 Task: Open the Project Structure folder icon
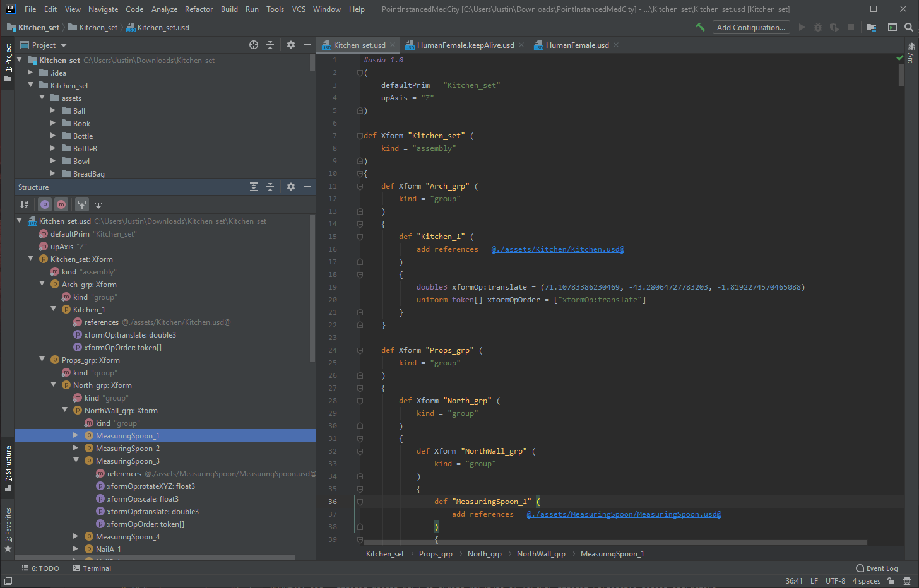(871, 27)
